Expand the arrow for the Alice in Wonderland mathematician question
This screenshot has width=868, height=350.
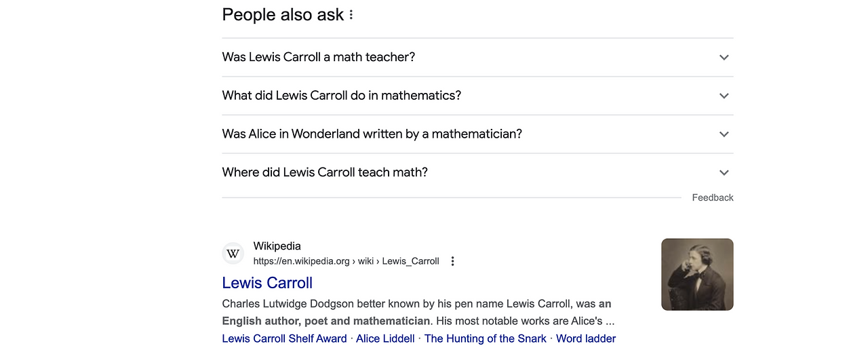tap(724, 134)
